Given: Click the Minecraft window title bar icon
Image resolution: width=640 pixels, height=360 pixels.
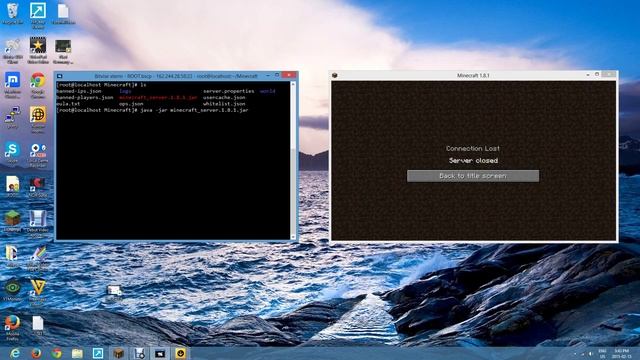Looking at the screenshot, I should point(335,76).
